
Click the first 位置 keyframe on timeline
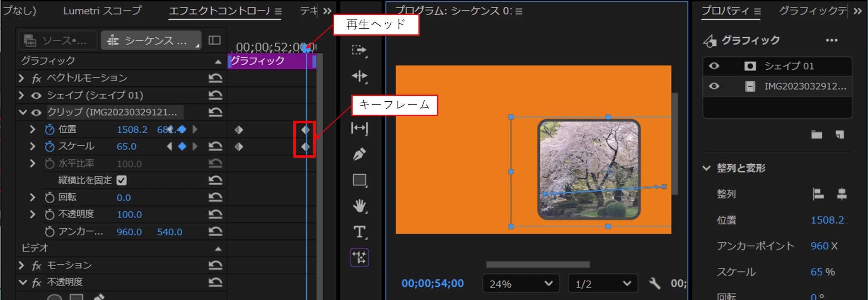click(239, 130)
